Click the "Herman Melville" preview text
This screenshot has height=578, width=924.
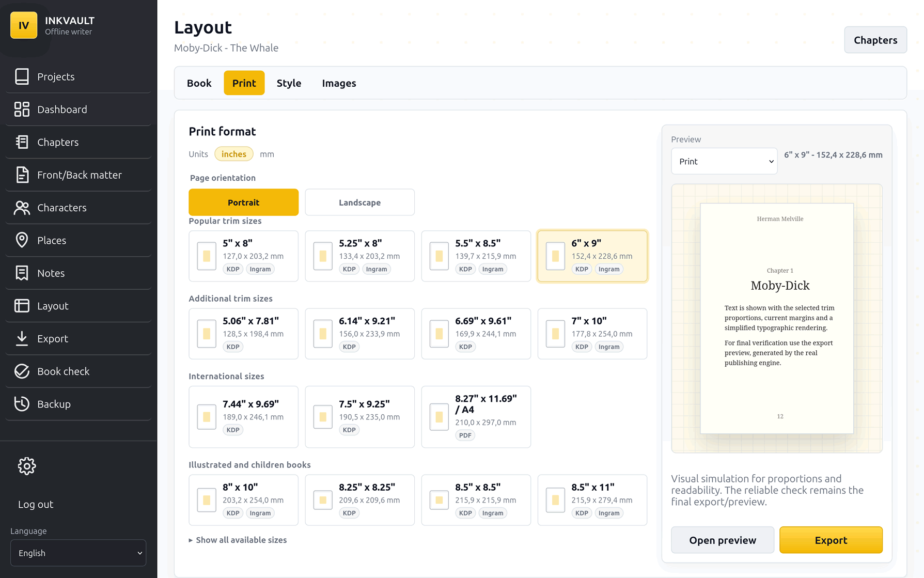[780, 218]
